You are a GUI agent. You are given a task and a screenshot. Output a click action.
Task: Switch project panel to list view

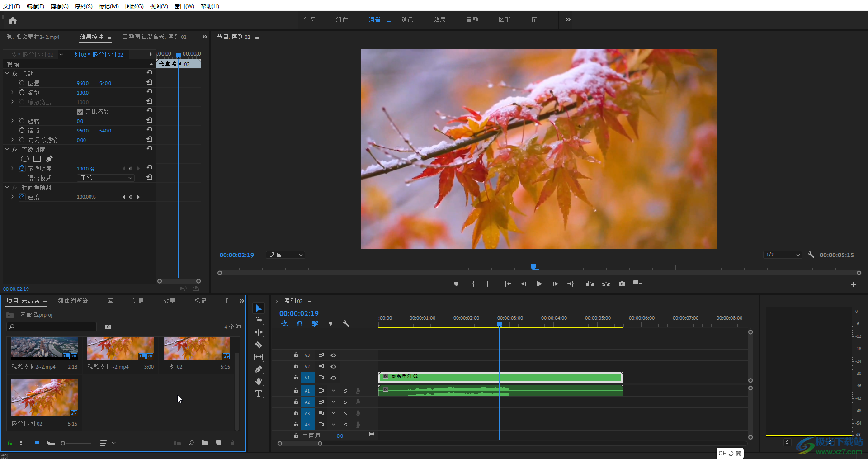click(x=24, y=443)
